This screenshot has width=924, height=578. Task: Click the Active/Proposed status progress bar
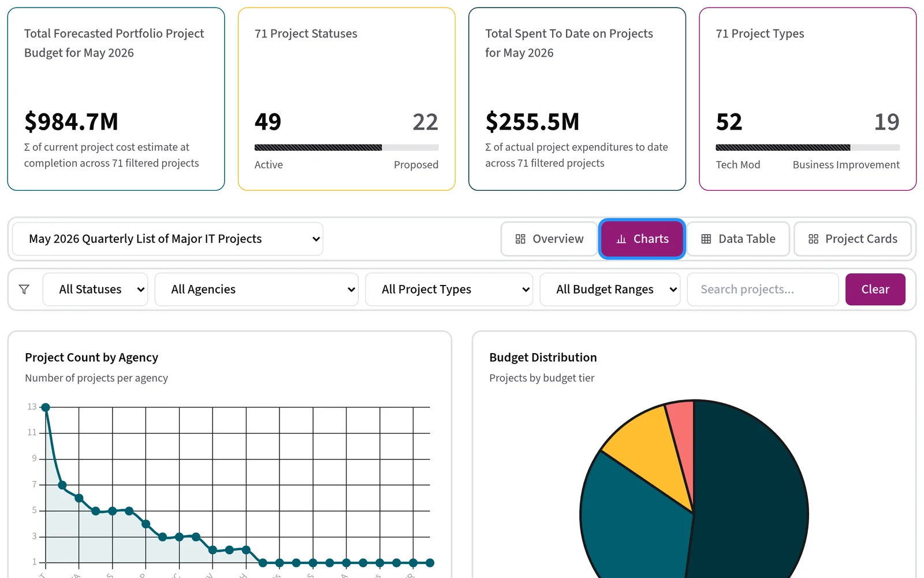(346, 147)
